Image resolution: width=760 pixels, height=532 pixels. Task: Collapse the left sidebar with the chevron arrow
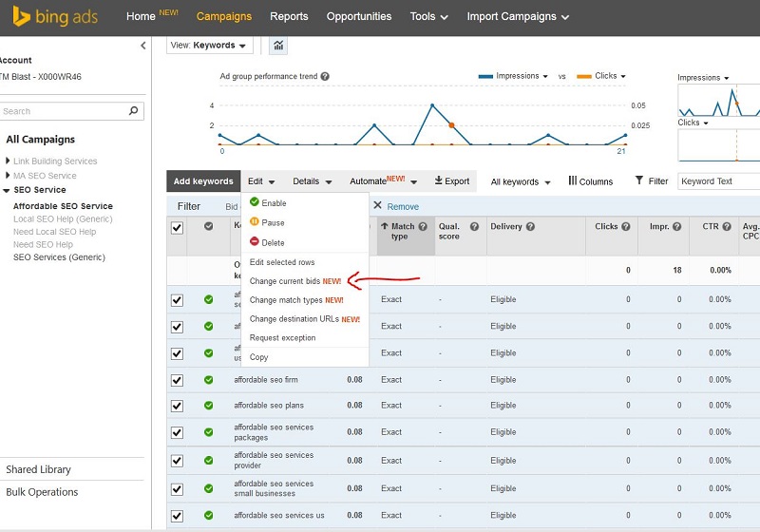coord(143,46)
